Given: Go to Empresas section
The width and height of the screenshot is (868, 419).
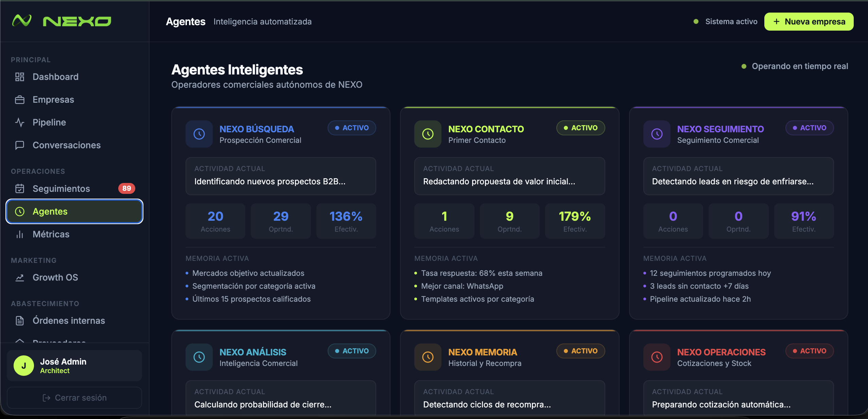Looking at the screenshot, I should (x=74, y=100).
